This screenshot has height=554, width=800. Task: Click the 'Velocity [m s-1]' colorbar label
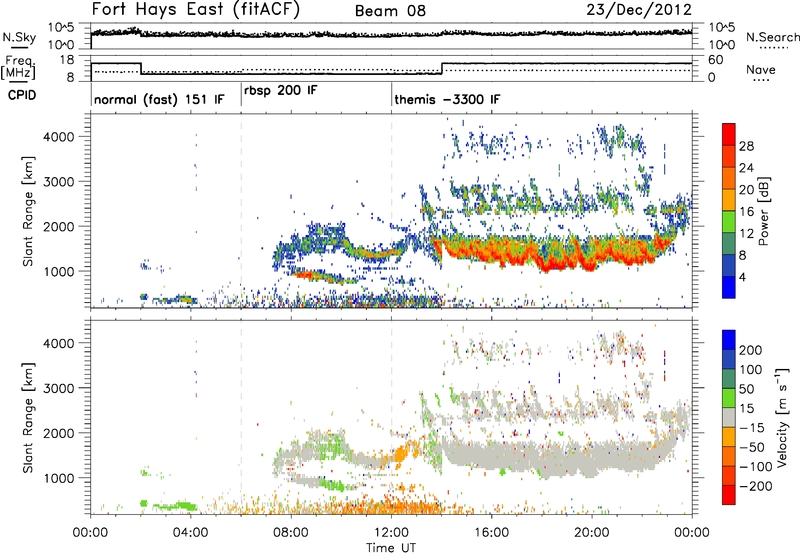[781, 418]
